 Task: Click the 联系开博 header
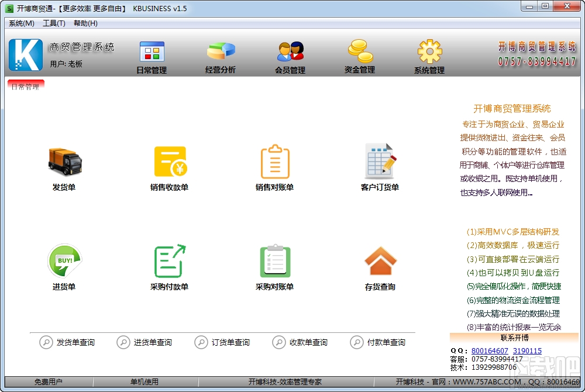pos(514,338)
